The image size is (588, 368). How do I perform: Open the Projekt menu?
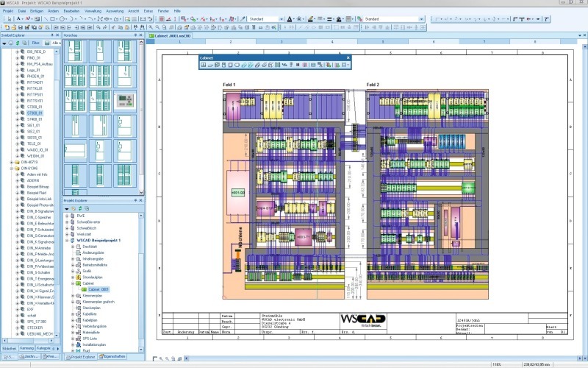8,11
